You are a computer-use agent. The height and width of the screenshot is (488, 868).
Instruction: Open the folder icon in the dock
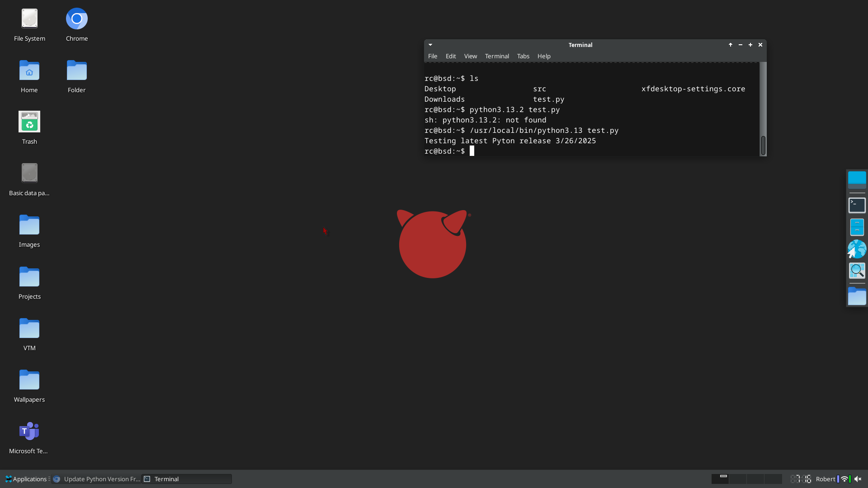[857, 296]
